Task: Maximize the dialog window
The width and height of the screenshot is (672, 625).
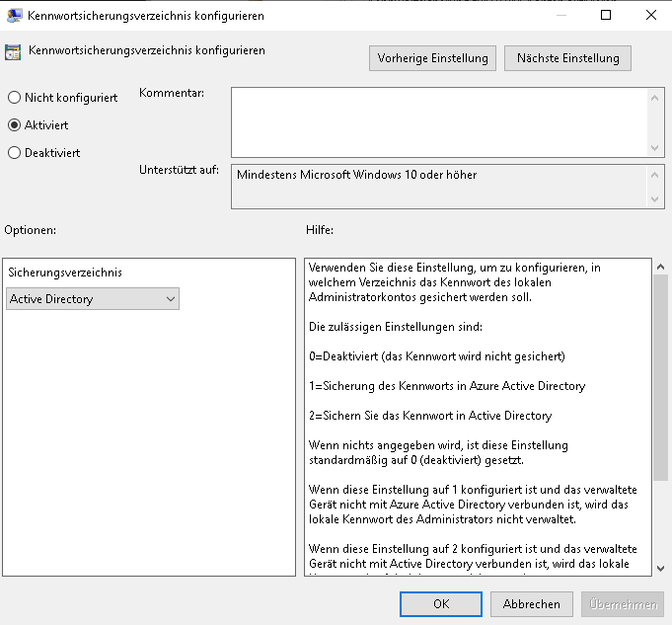Action: [606, 15]
